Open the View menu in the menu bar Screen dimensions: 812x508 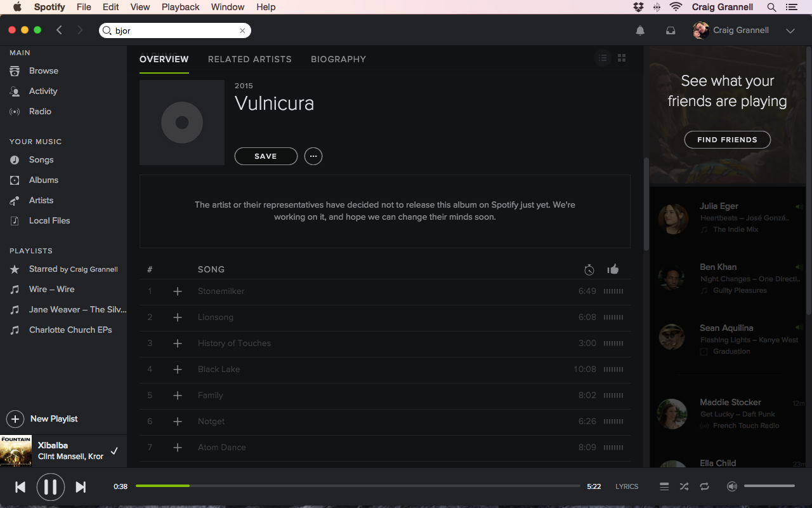140,7
